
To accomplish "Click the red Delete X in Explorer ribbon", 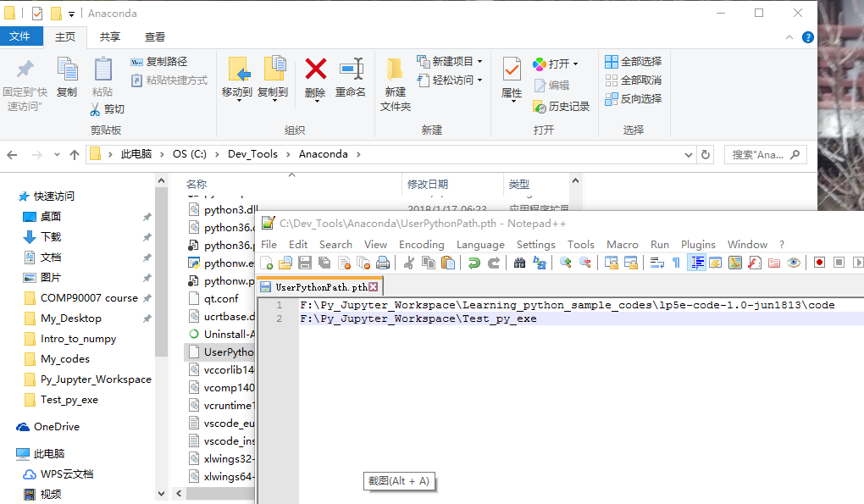I will click(315, 69).
